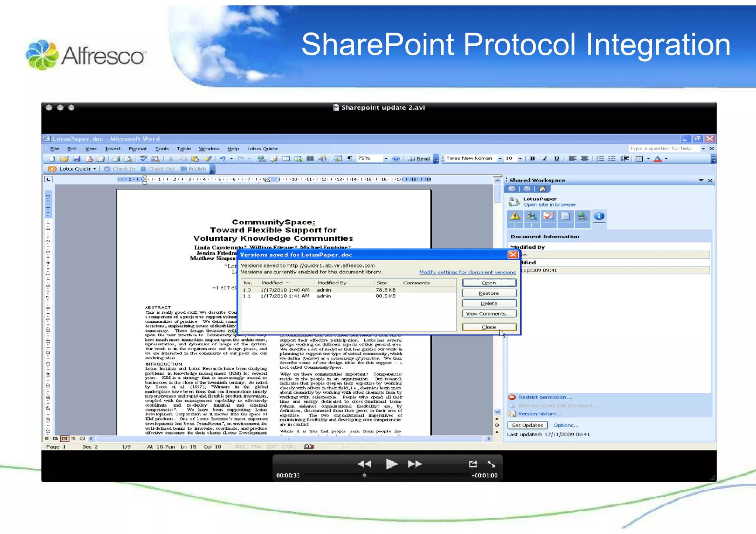The height and width of the screenshot is (534, 756).
Task: Click the Save floppy disk icon
Action: tap(77, 159)
